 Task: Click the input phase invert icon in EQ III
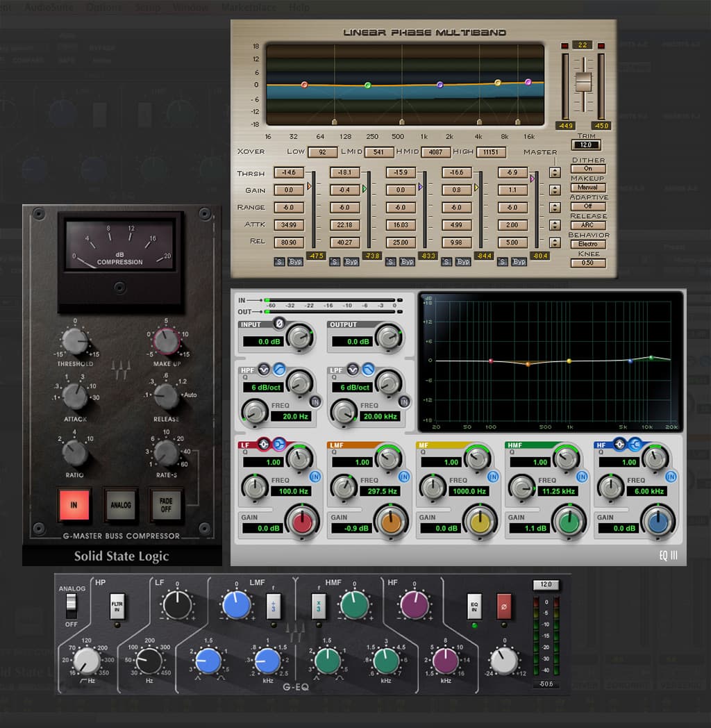(x=279, y=323)
